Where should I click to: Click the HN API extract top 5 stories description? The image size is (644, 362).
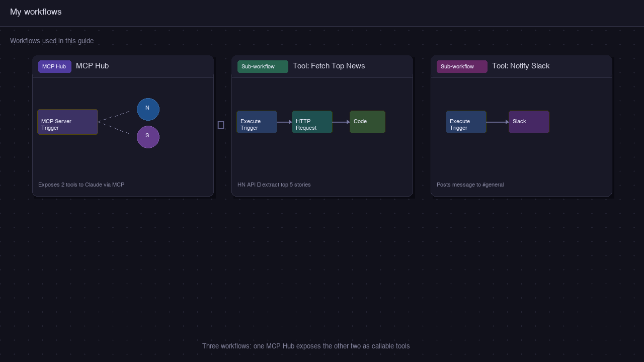tap(274, 185)
